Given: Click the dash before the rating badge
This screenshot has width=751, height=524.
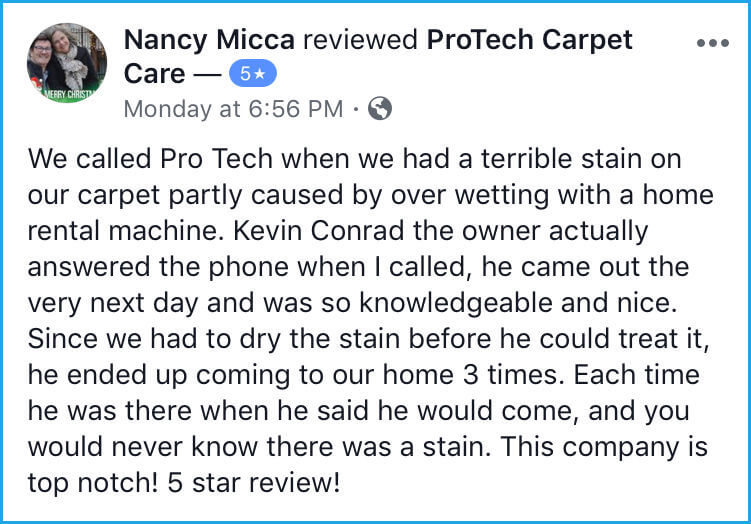Looking at the screenshot, I should (207, 74).
